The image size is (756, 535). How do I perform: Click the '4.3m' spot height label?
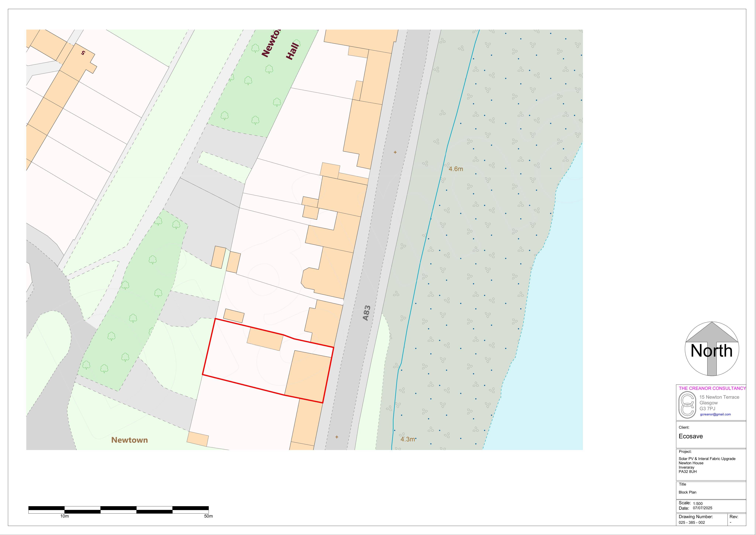(x=408, y=440)
